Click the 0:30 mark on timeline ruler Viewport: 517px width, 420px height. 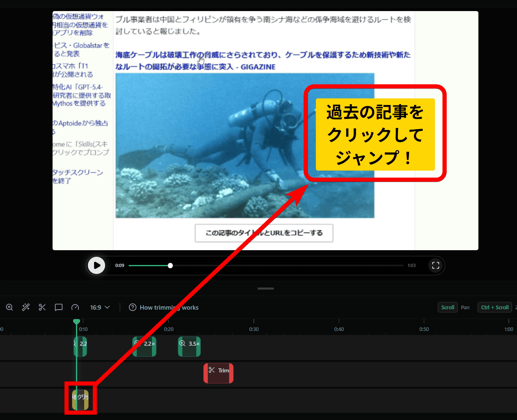[254, 329]
